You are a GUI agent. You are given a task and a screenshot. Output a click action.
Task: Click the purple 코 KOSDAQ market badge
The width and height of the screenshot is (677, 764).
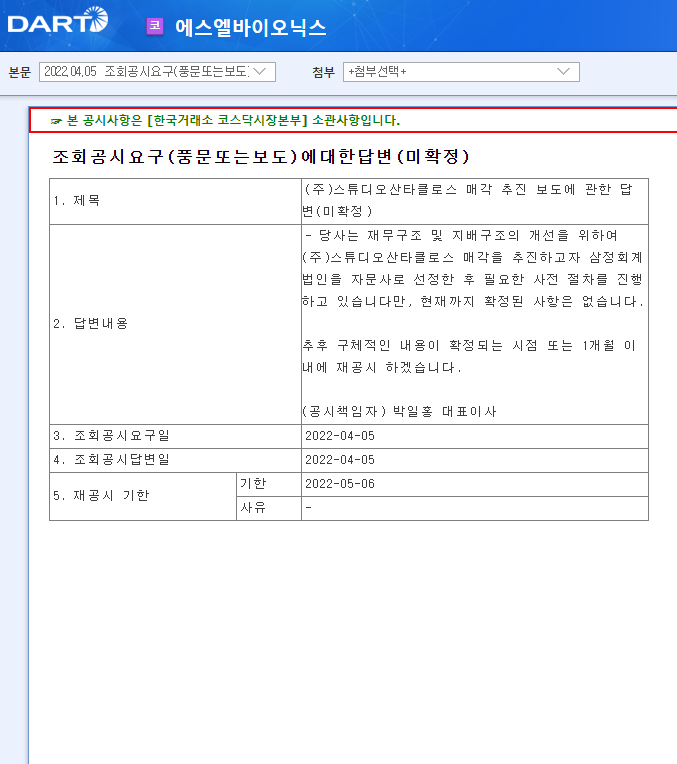pos(155,26)
